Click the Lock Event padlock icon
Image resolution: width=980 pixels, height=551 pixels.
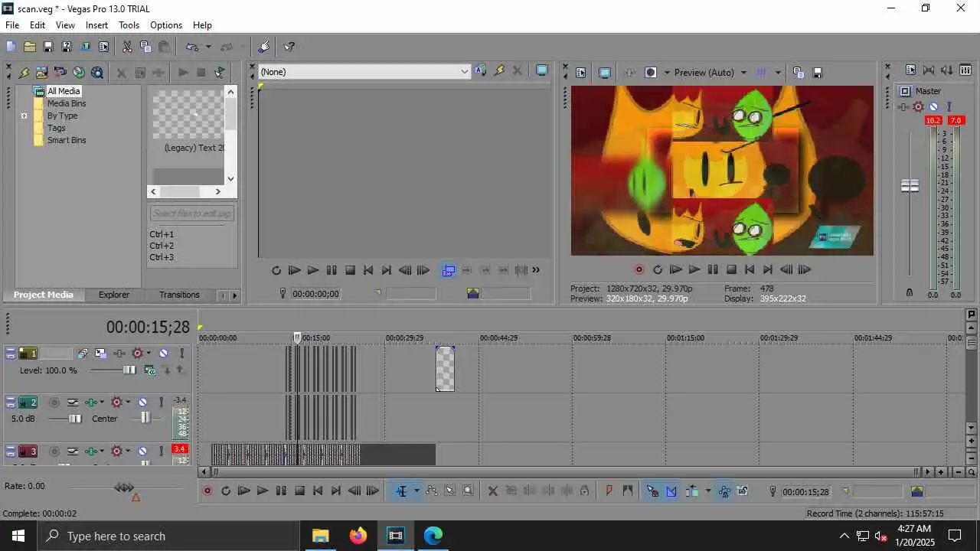click(x=584, y=491)
